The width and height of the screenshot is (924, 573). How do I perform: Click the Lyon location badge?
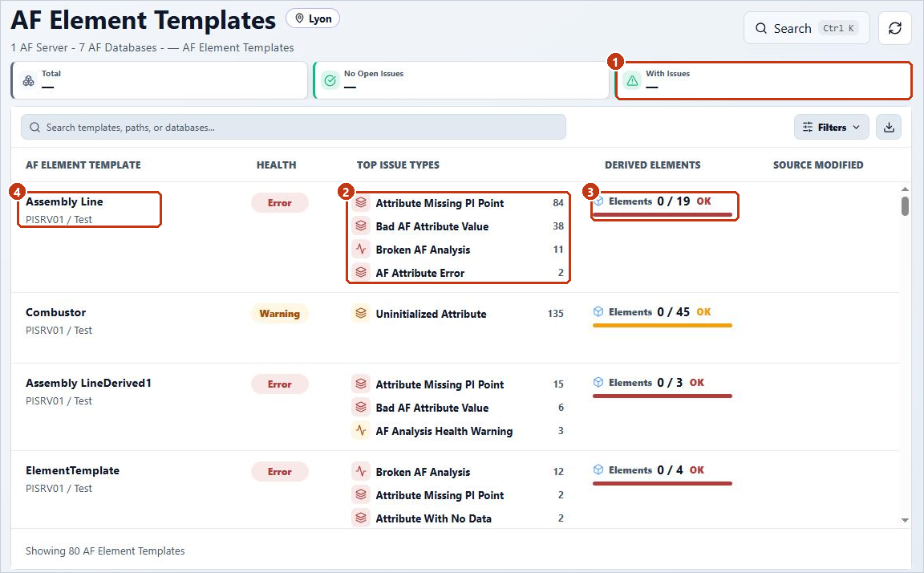pyautogui.click(x=313, y=19)
